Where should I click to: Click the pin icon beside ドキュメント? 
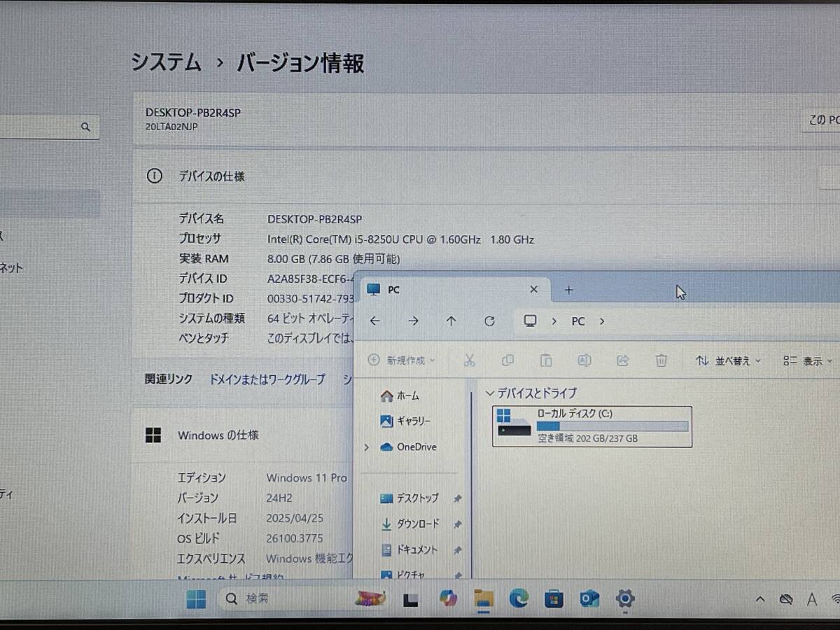[x=457, y=549]
